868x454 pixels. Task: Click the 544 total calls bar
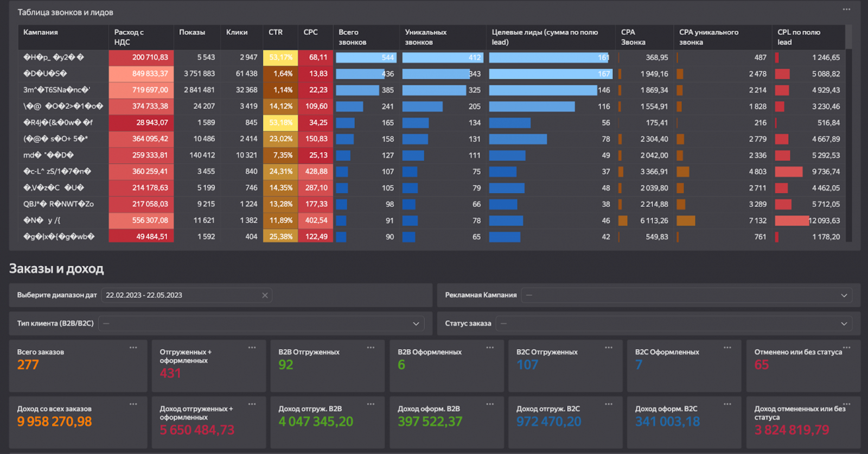pyautogui.click(x=366, y=58)
